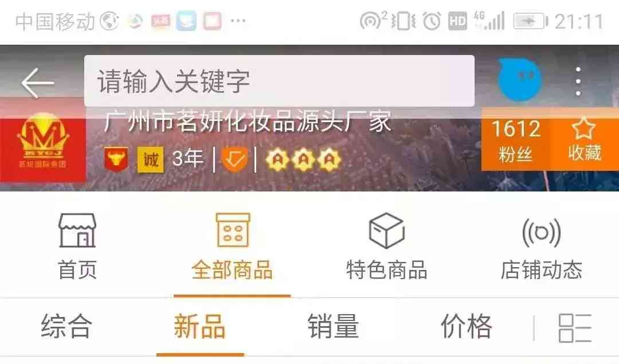Sort products by 新品
Image resolution: width=619 pixels, height=364 pixels.
[200, 326]
